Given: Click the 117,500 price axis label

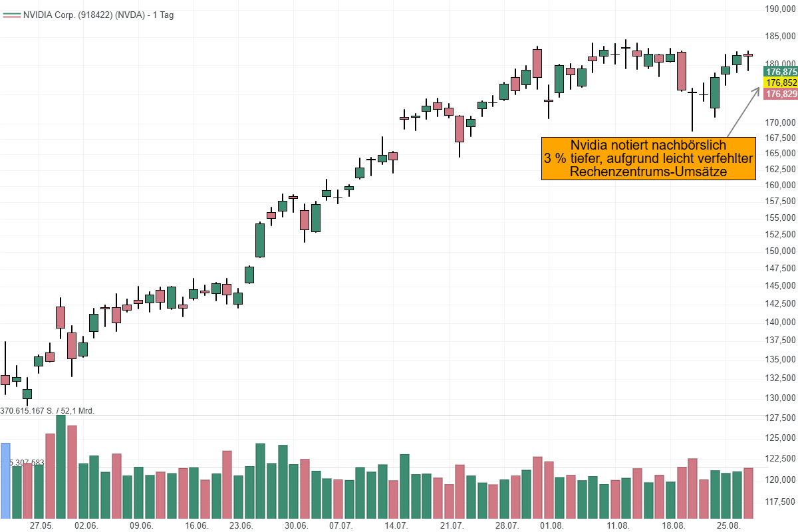Looking at the screenshot, I should click(781, 501).
